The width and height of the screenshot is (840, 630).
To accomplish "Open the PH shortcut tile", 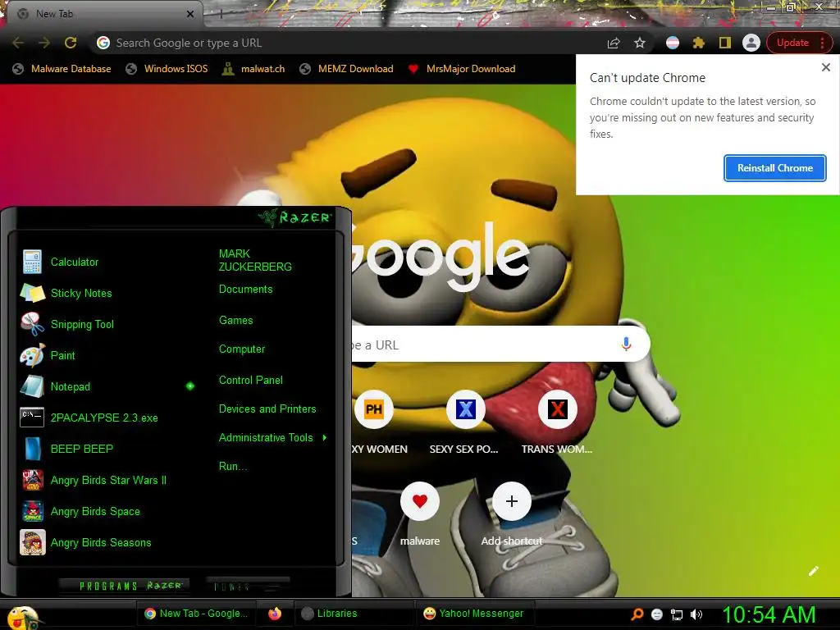I will 373,409.
